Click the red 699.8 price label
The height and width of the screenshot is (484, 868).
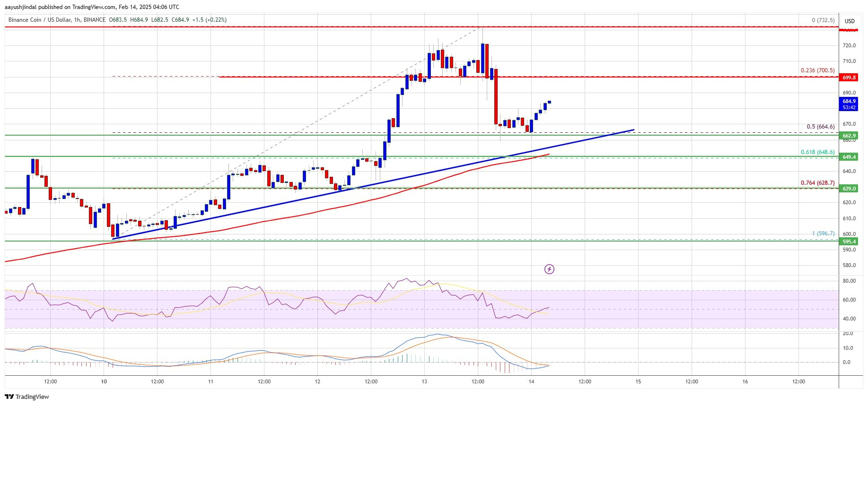849,78
